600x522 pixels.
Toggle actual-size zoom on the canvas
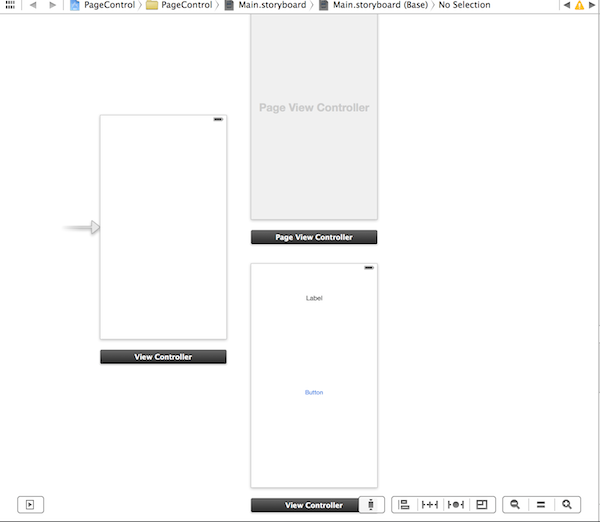click(541, 504)
